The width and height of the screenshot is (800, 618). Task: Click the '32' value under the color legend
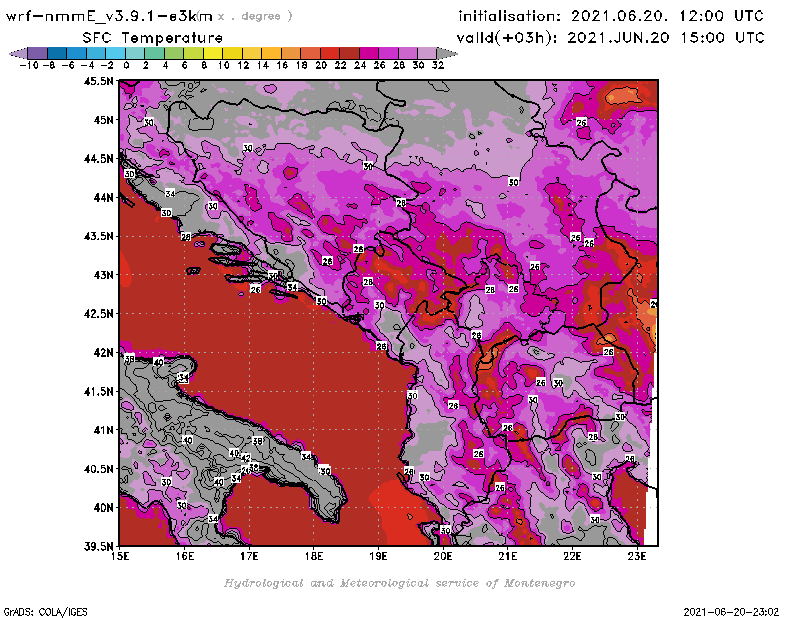[438, 65]
